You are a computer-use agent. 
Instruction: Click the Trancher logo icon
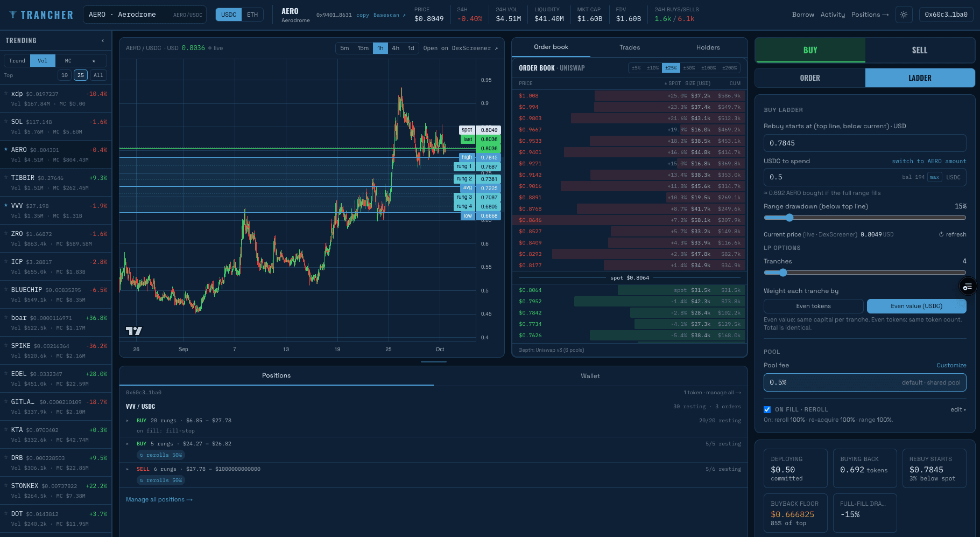(13, 15)
